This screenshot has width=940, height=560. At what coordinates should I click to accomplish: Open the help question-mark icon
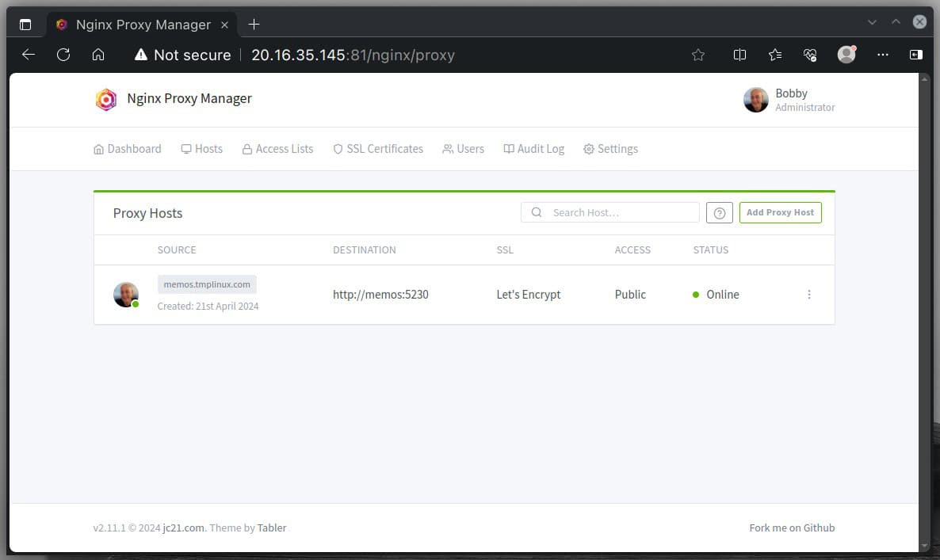point(719,212)
